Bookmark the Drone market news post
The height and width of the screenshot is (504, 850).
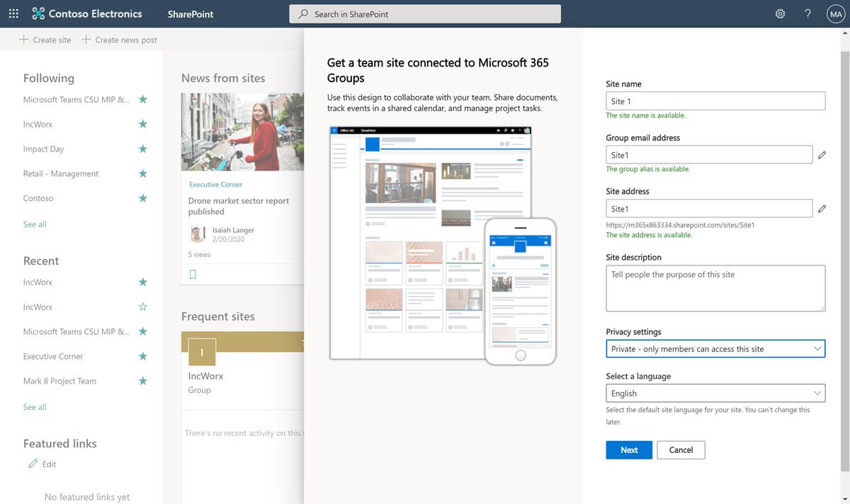[193, 275]
